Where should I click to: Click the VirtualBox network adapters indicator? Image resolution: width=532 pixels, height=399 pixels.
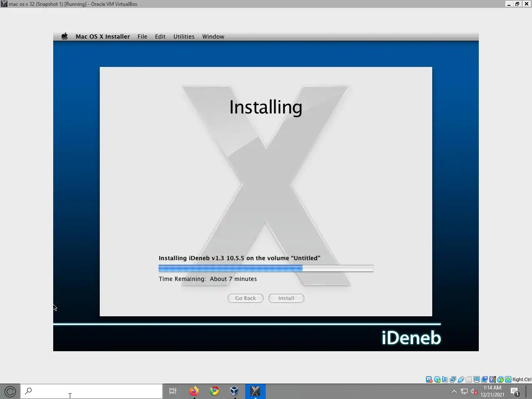[453, 379]
